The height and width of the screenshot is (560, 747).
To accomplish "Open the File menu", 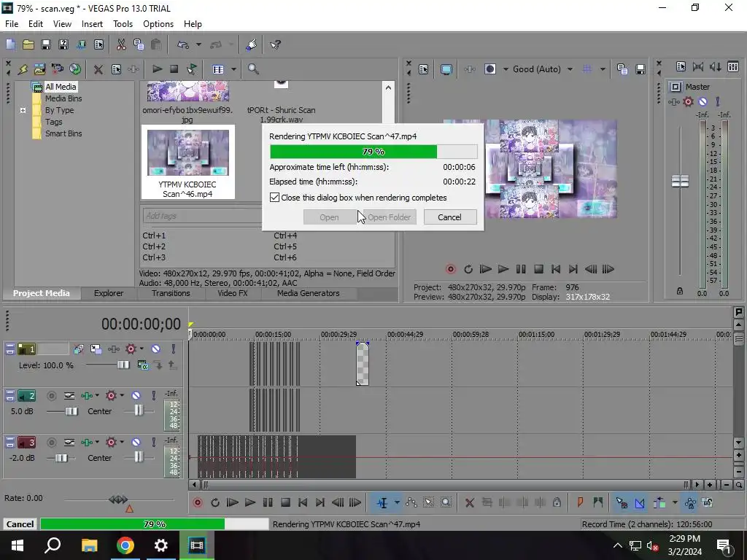I will (12, 24).
